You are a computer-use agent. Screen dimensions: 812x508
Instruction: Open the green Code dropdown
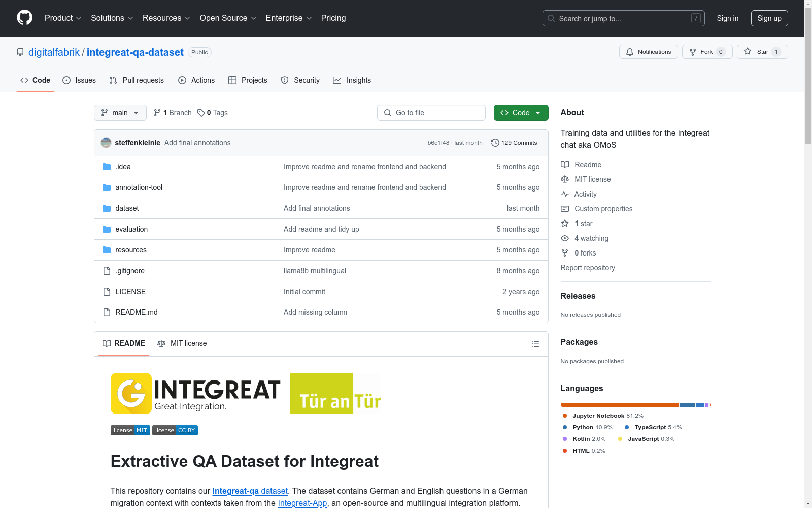click(521, 113)
